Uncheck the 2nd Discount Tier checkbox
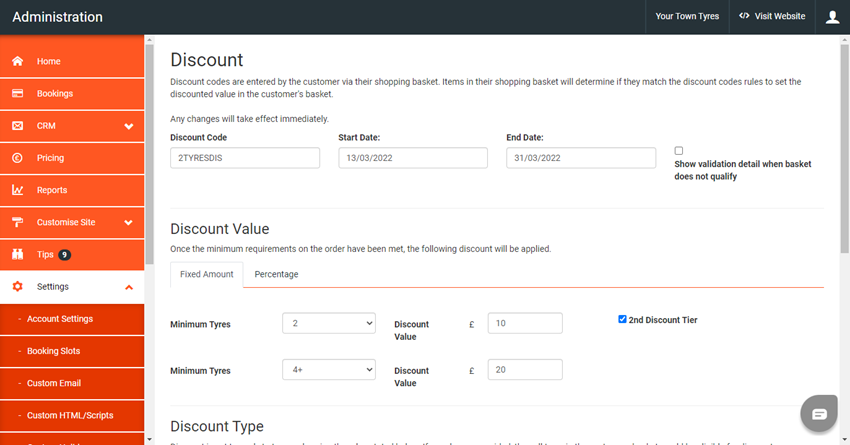The image size is (850, 445). coord(622,320)
